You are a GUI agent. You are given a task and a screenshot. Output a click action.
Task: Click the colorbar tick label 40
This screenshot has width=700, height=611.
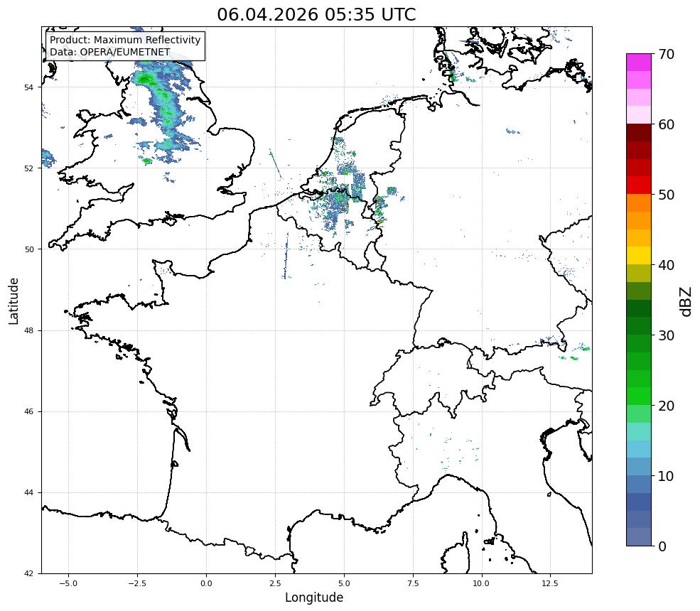coord(666,265)
